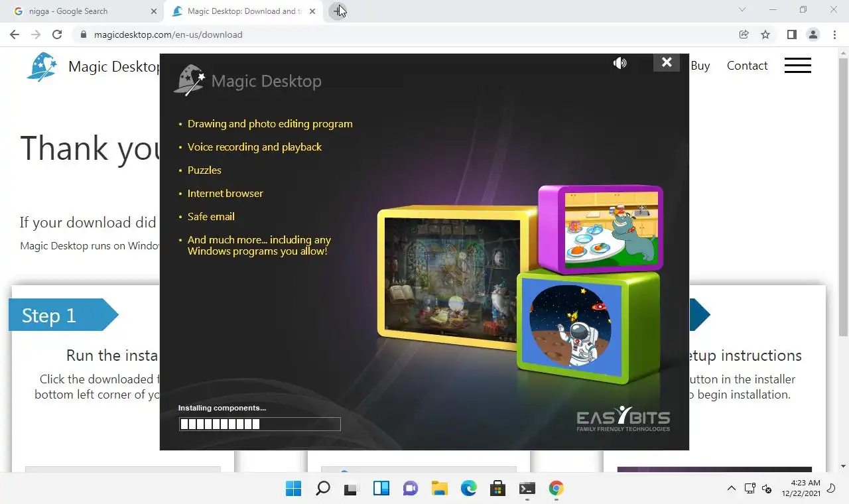
Task: Click the Magic Desktop installer title logo
Action: [247, 80]
